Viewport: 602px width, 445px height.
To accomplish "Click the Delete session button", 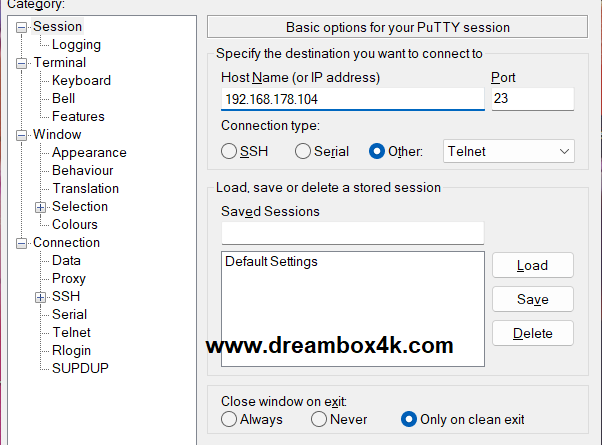I will coord(533,333).
